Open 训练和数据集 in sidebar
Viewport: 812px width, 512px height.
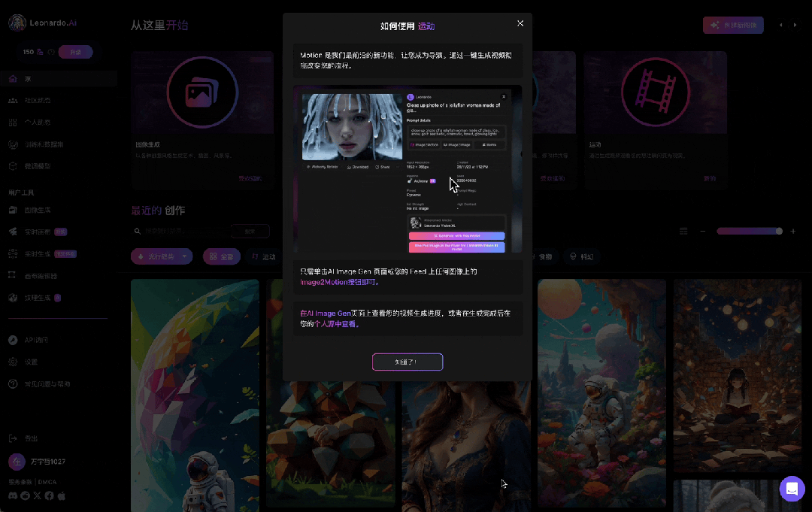pos(44,144)
